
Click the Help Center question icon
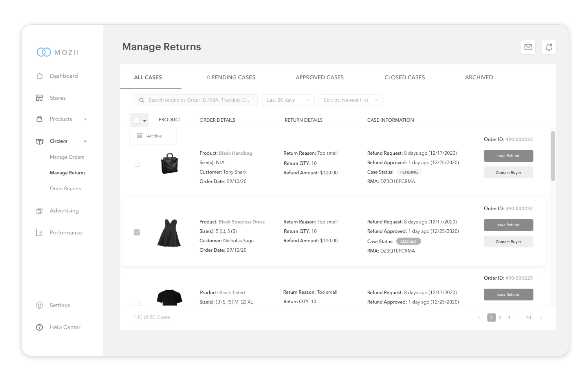[x=39, y=327]
